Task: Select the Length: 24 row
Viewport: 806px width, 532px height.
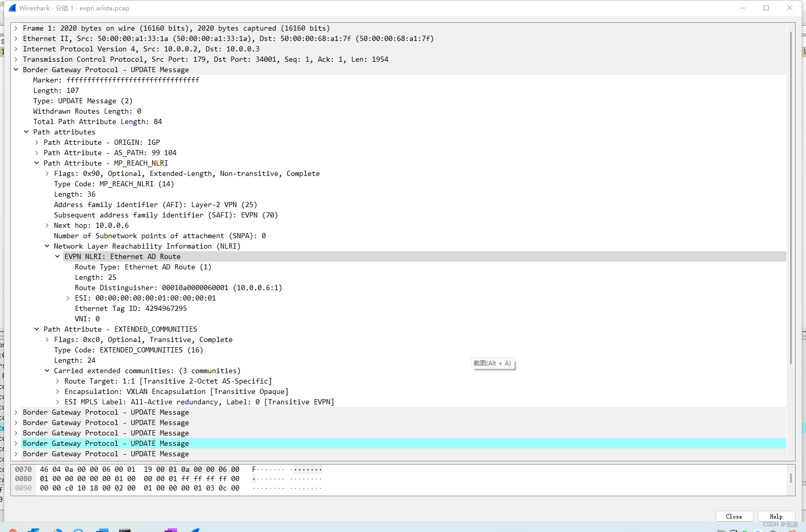Action: (399, 360)
